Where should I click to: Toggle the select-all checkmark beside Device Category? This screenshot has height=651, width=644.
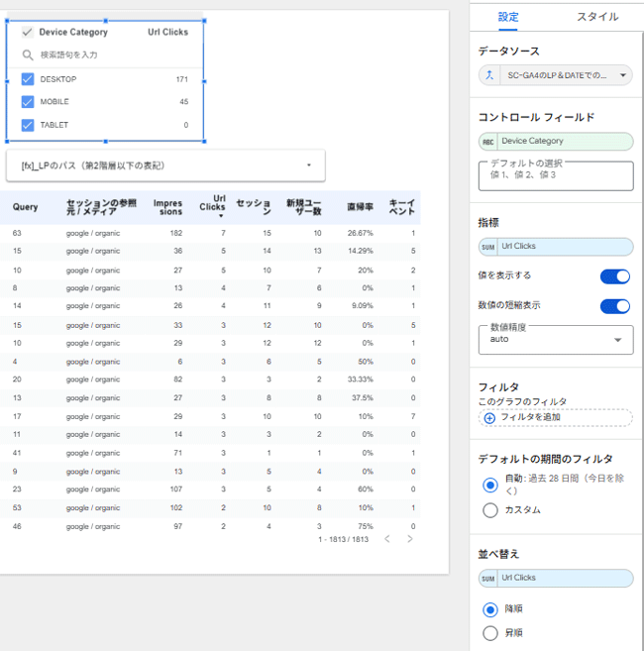pos(28,32)
